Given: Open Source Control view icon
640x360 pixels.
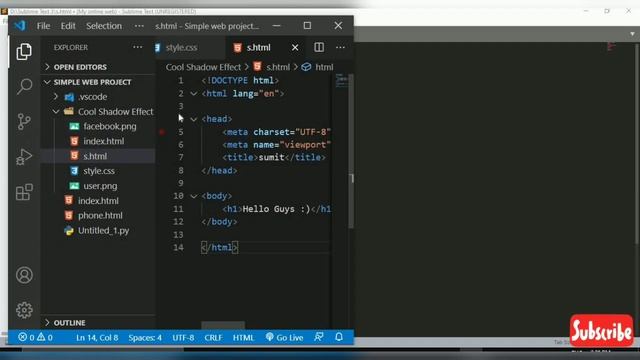Looking at the screenshot, I should pyautogui.click(x=24, y=122).
